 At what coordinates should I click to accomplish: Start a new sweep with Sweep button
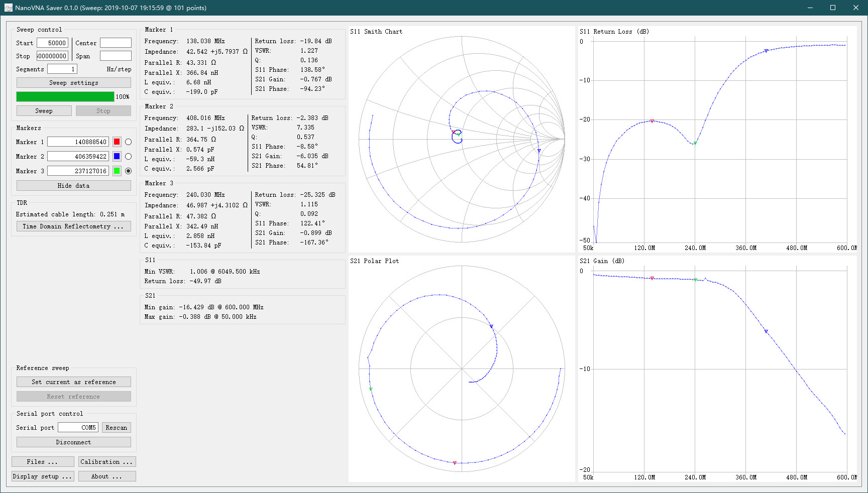(44, 111)
